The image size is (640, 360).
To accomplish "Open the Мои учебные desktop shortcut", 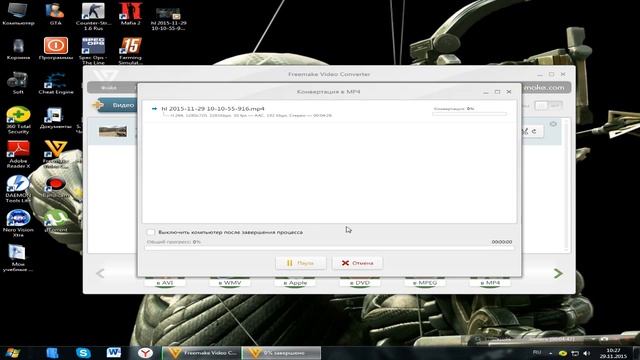I will click(18, 257).
